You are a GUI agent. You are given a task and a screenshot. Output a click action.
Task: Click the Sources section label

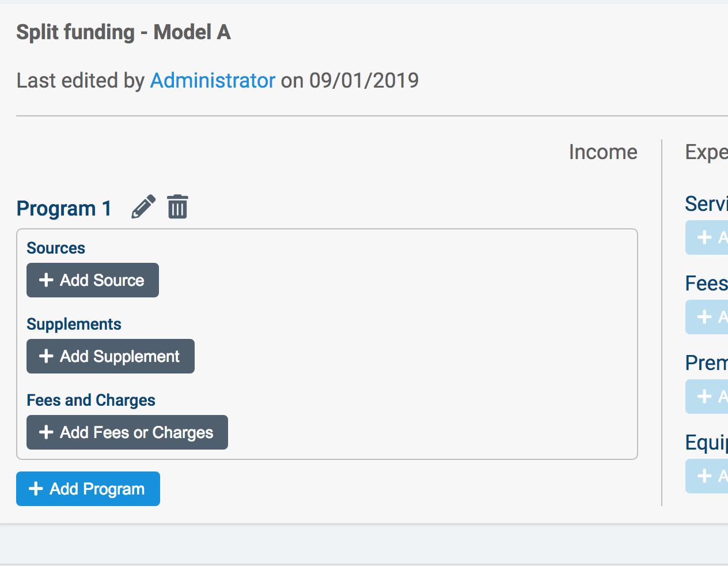[56, 248]
